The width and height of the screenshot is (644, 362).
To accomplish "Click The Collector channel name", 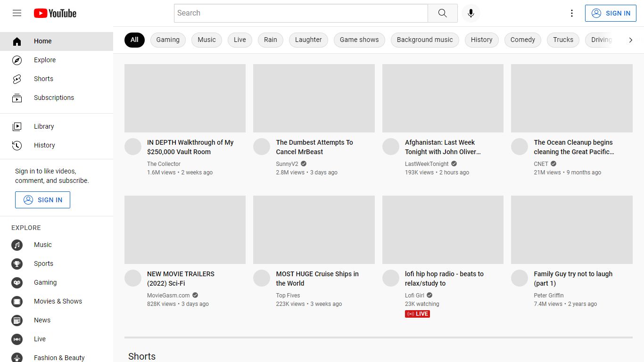I will [x=164, y=164].
